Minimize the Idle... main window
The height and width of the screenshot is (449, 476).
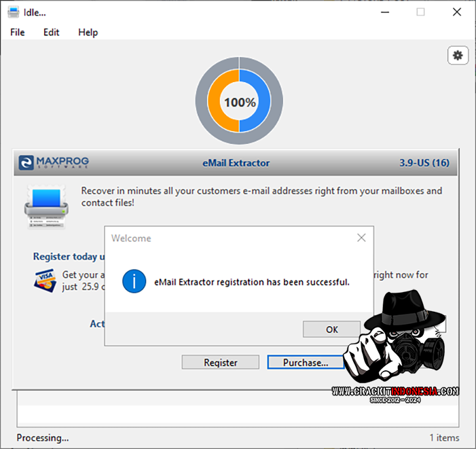pyautogui.click(x=383, y=12)
